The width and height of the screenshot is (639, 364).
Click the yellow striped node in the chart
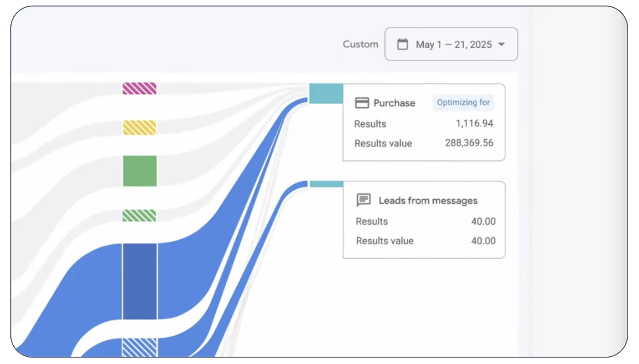click(140, 128)
